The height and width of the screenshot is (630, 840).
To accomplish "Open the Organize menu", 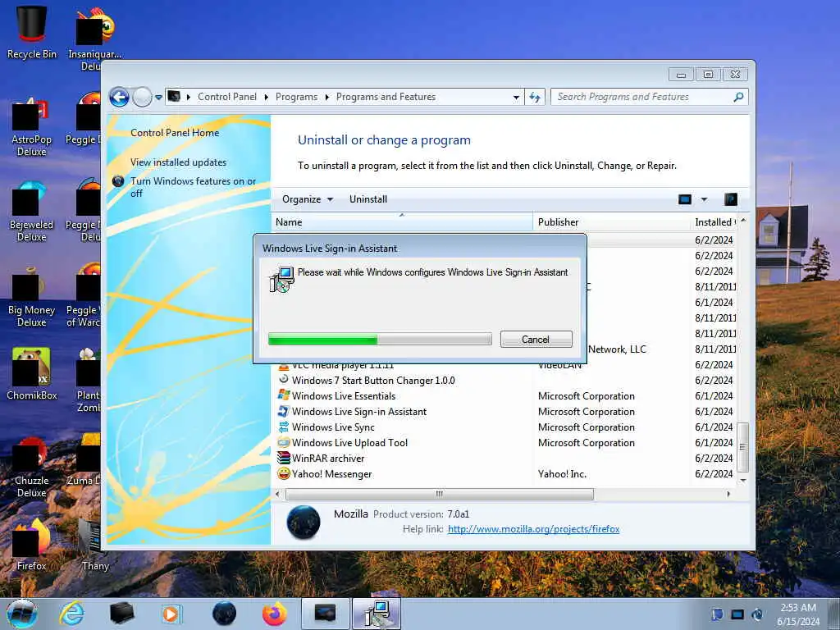I will 308,199.
